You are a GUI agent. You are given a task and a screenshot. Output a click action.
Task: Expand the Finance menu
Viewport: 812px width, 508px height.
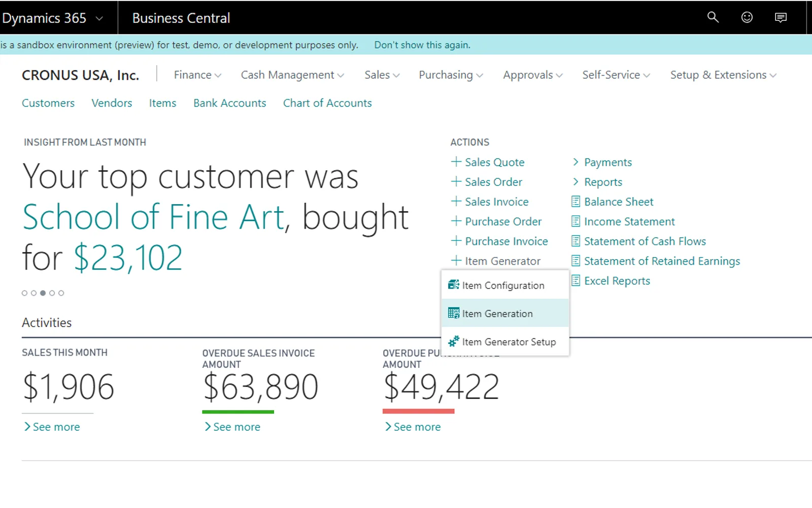pyautogui.click(x=197, y=75)
